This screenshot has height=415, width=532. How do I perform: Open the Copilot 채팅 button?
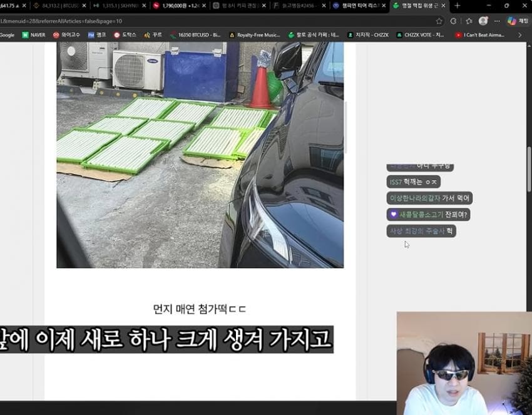[x=518, y=21]
